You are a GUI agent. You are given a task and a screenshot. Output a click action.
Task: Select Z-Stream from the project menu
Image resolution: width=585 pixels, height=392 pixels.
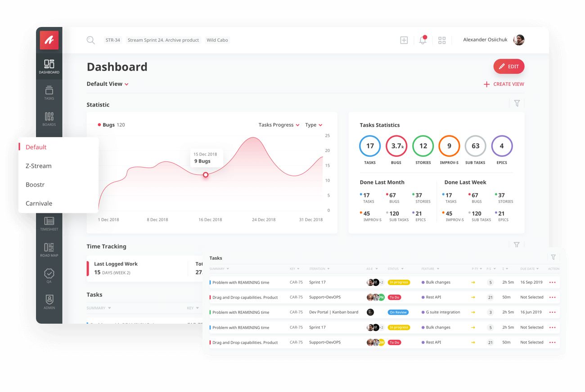[38, 166]
